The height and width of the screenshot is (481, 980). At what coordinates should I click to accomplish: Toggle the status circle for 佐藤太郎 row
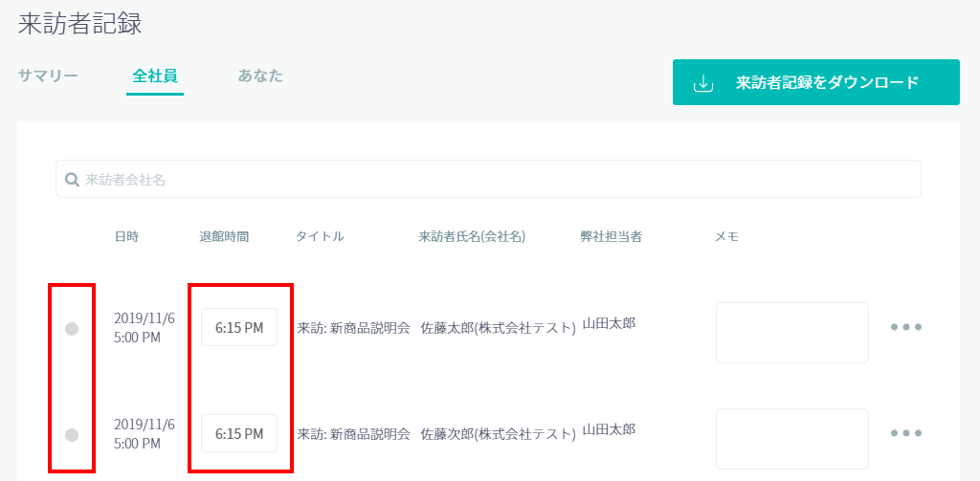[x=72, y=329]
